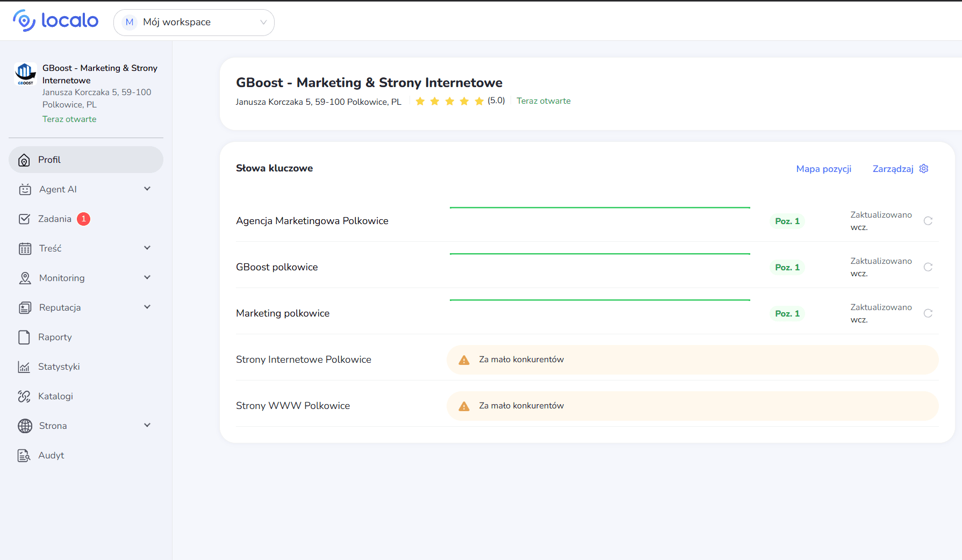Open the Statystyki menu item

(86, 367)
